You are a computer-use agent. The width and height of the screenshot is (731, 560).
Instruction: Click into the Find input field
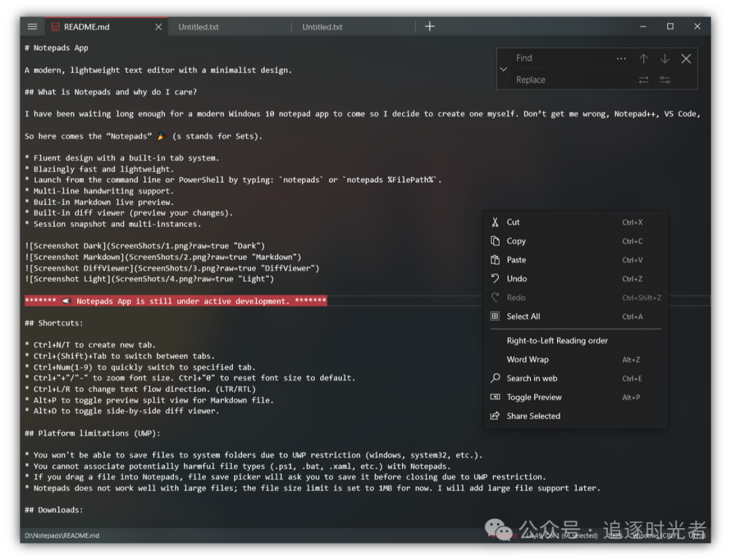click(x=562, y=58)
